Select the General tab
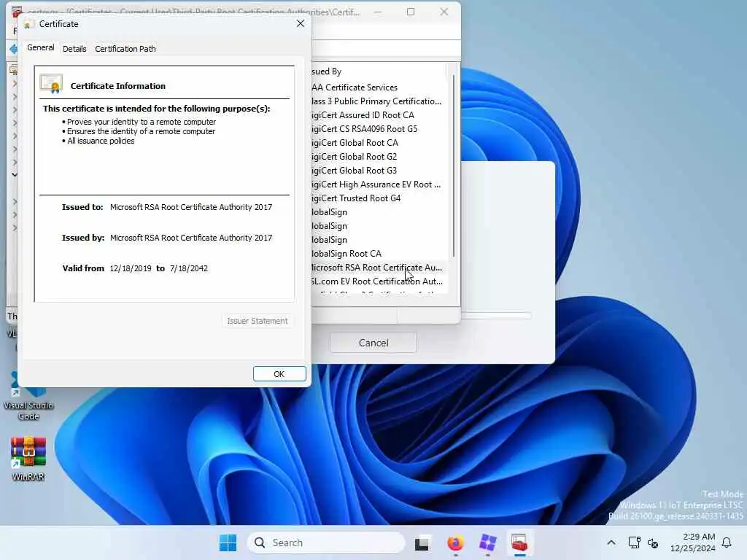Image resolution: width=747 pixels, height=560 pixels. coord(41,47)
